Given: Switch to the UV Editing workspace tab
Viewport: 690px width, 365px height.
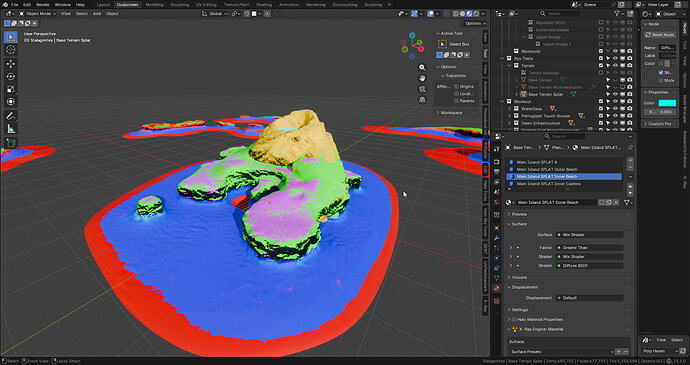Looking at the screenshot, I should (206, 4).
